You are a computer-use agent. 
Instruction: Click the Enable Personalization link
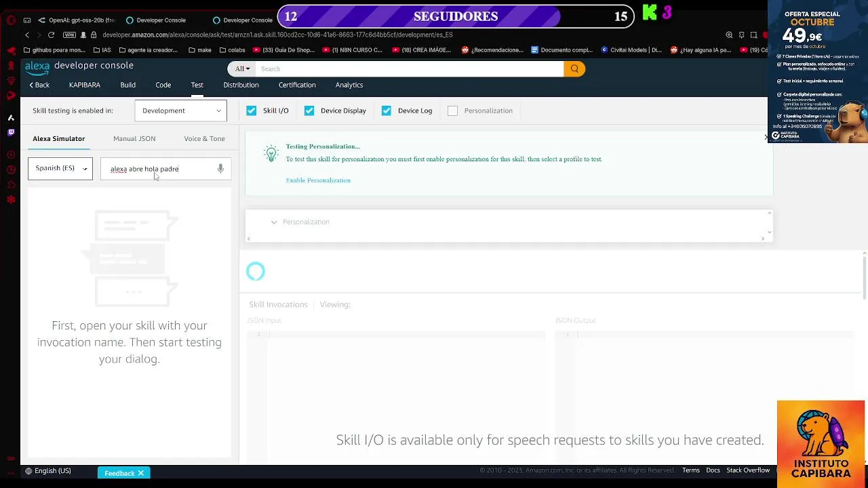click(318, 180)
